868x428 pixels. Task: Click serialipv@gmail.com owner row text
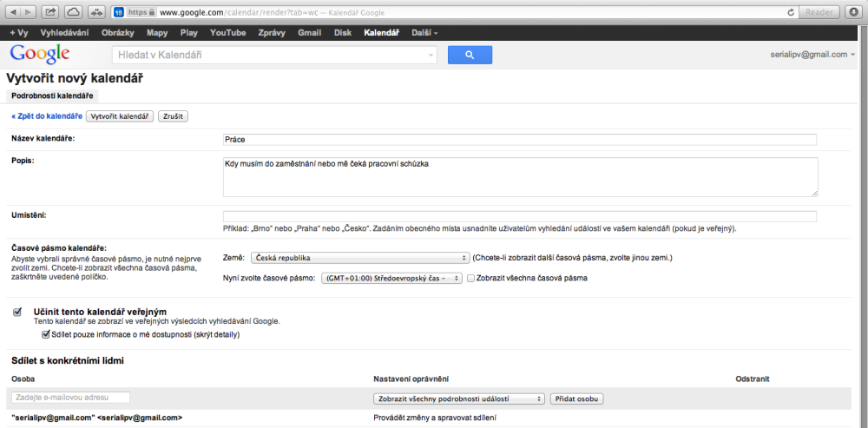point(97,418)
